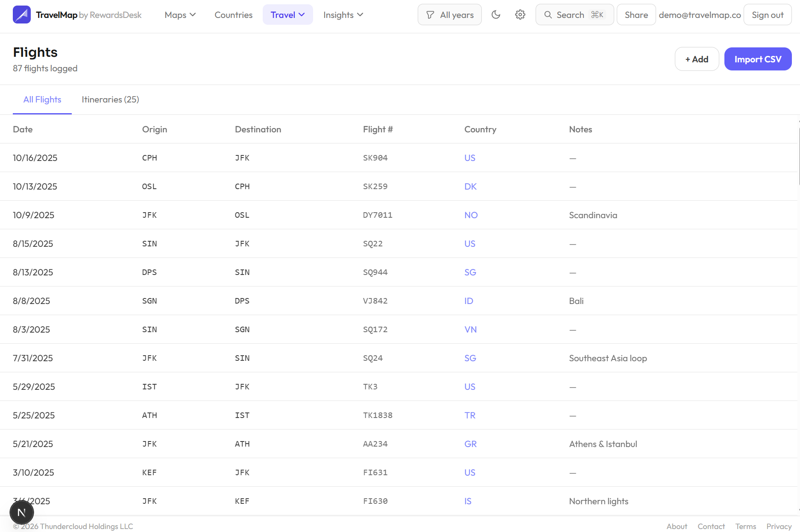Open the NO country link
Image resolution: width=800 pixels, height=532 pixels.
tap(471, 215)
